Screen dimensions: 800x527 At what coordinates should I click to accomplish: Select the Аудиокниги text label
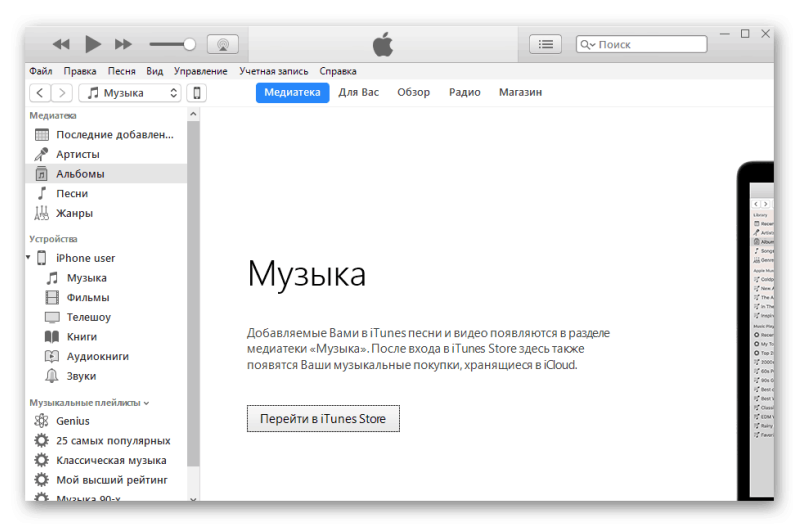click(x=98, y=356)
